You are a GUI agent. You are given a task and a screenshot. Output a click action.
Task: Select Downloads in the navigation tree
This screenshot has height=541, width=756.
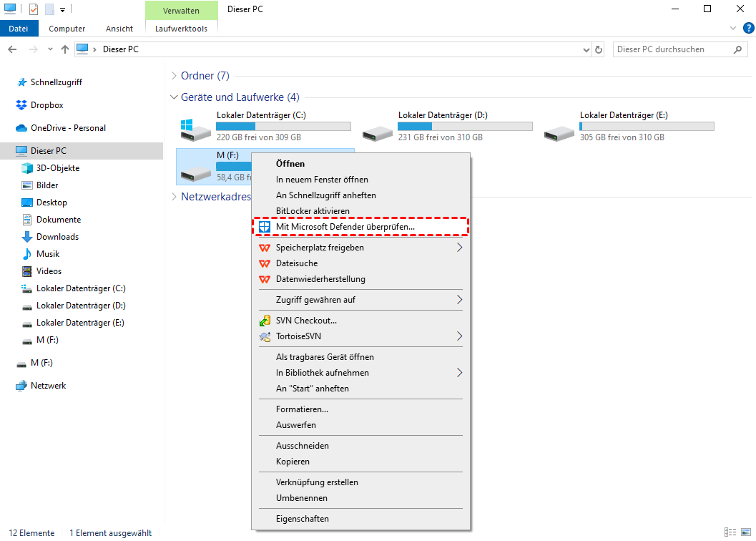(x=57, y=237)
